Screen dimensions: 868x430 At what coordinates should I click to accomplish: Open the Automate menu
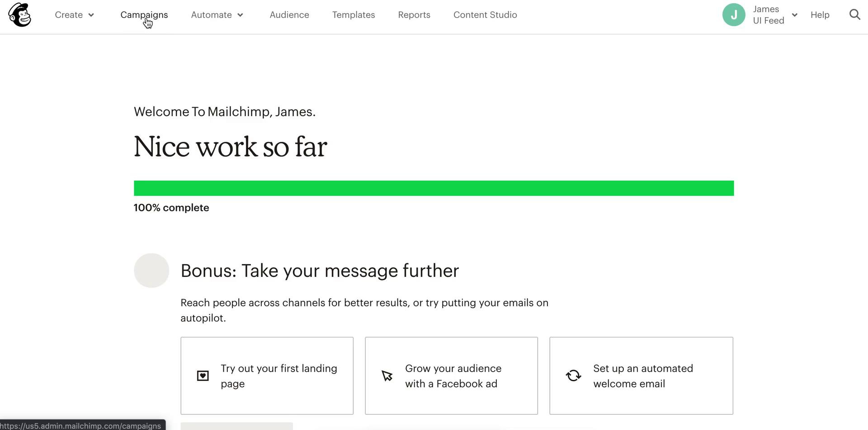pyautogui.click(x=217, y=15)
